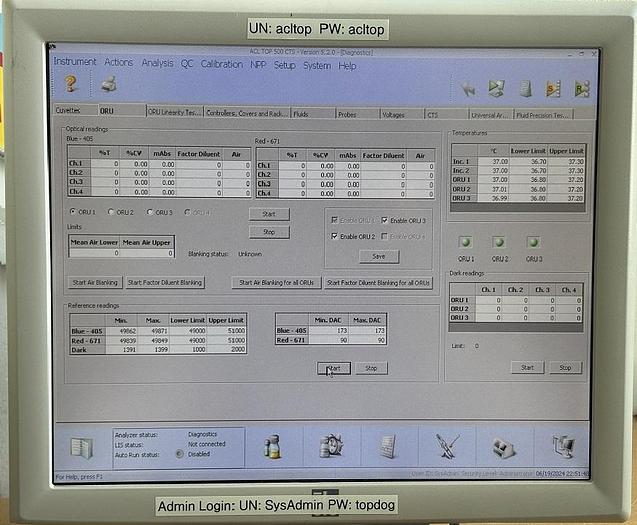Click the back arrow toolbar icon
637x525 pixels.
pos(469,89)
